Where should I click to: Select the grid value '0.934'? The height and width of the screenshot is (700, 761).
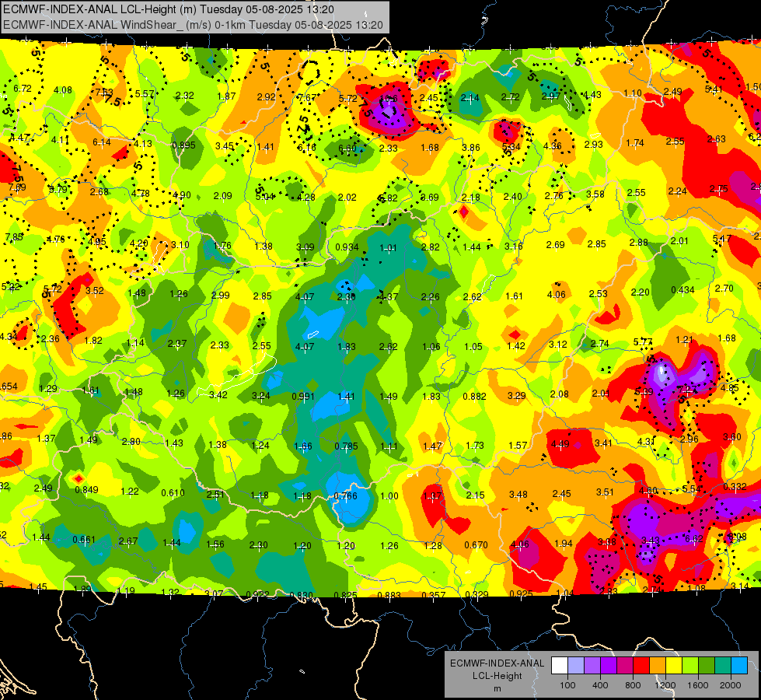347,247
